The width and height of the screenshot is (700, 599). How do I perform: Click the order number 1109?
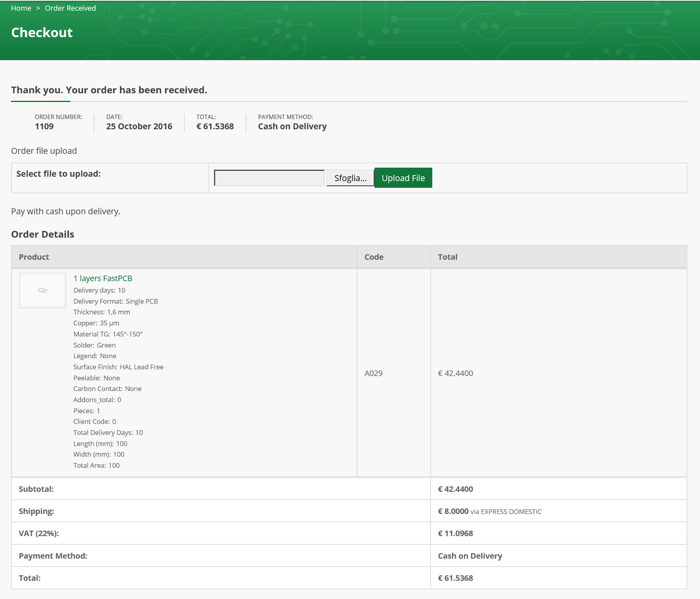click(44, 127)
